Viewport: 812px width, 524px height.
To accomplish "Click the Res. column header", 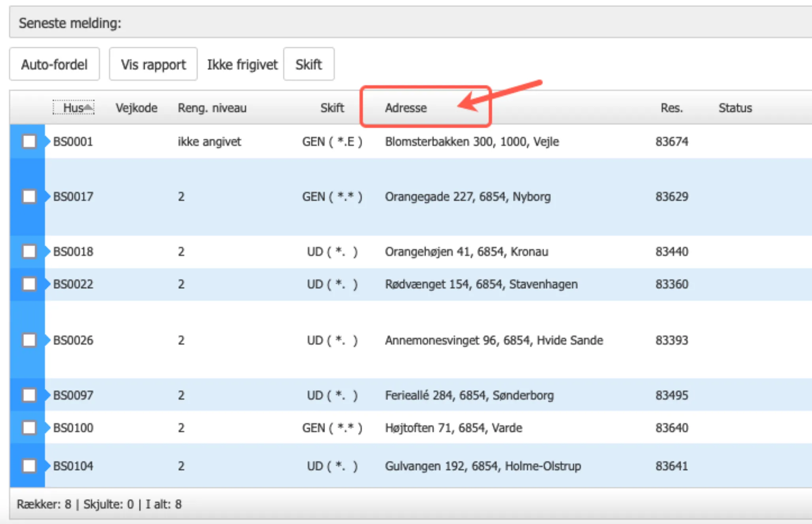I will (671, 108).
